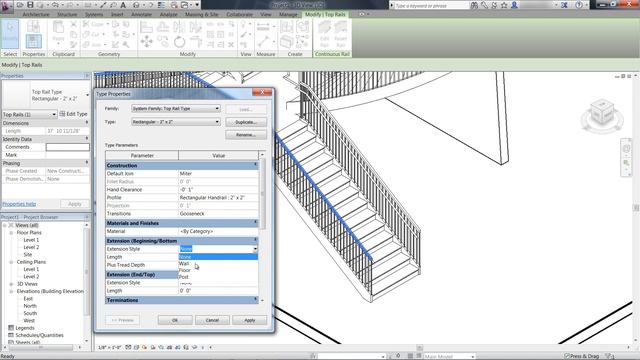This screenshot has width=640, height=360.
Task: Click the Text tool icon in quick access toolbar
Action: 123,5
